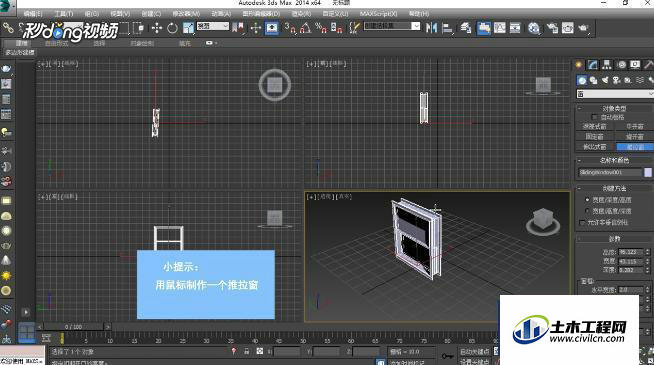Click the 固定窗 fixed window button
This screenshot has height=365, width=654.
(x=594, y=136)
